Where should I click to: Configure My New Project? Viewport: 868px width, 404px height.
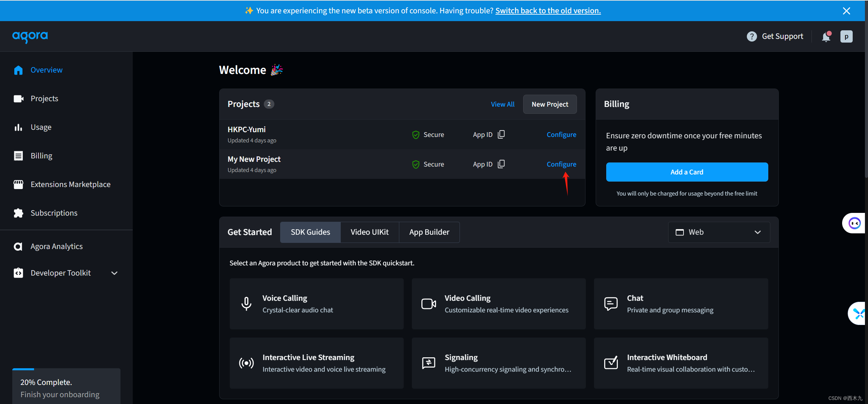[561, 164]
